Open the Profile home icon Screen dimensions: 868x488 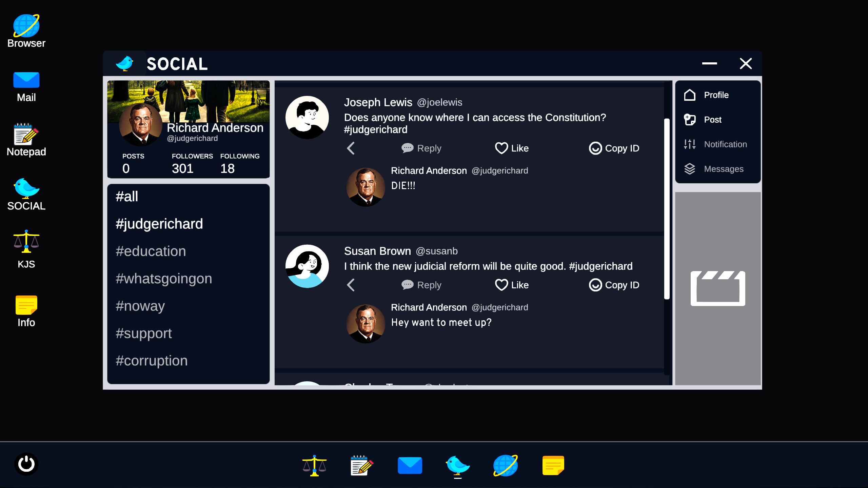[x=689, y=95]
